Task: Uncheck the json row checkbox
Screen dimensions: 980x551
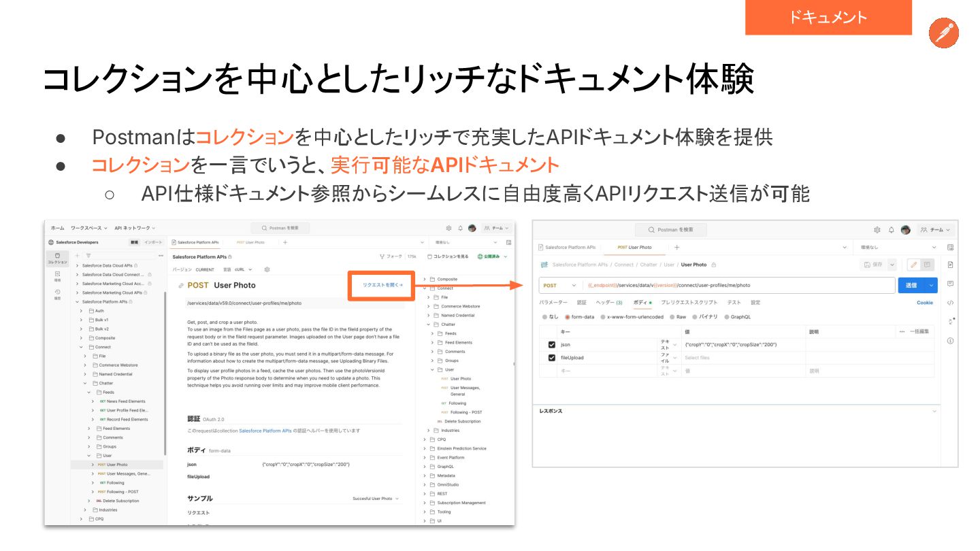Action: click(x=552, y=345)
